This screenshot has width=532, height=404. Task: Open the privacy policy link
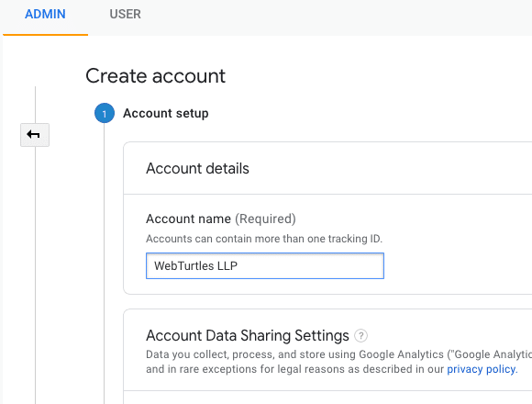click(x=482, y=369)
